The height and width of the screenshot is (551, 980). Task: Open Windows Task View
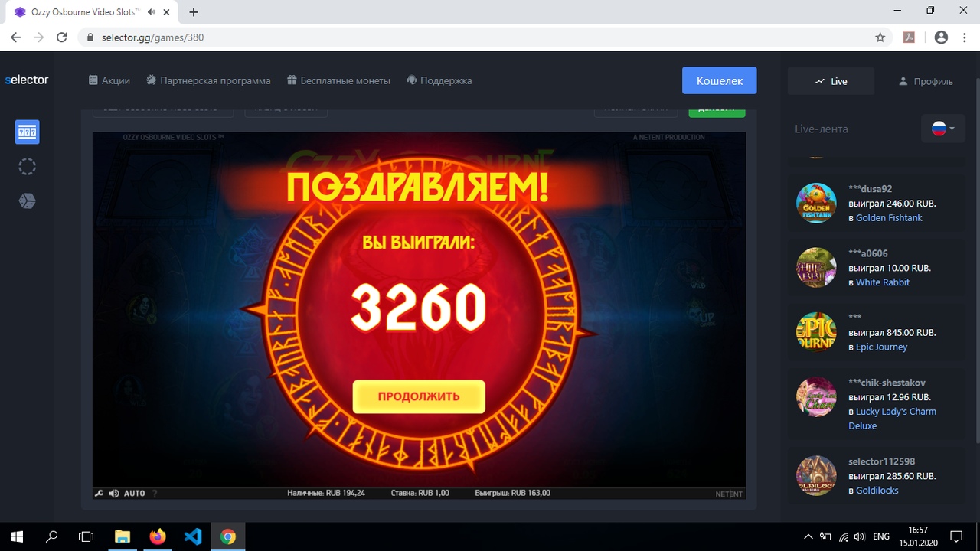(87, 536)
